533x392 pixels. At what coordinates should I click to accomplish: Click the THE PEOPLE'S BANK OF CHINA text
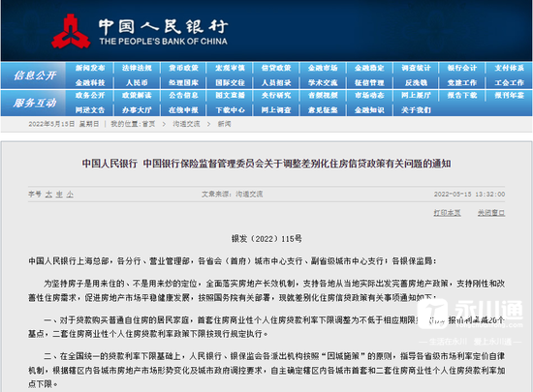tap(163, 42)
